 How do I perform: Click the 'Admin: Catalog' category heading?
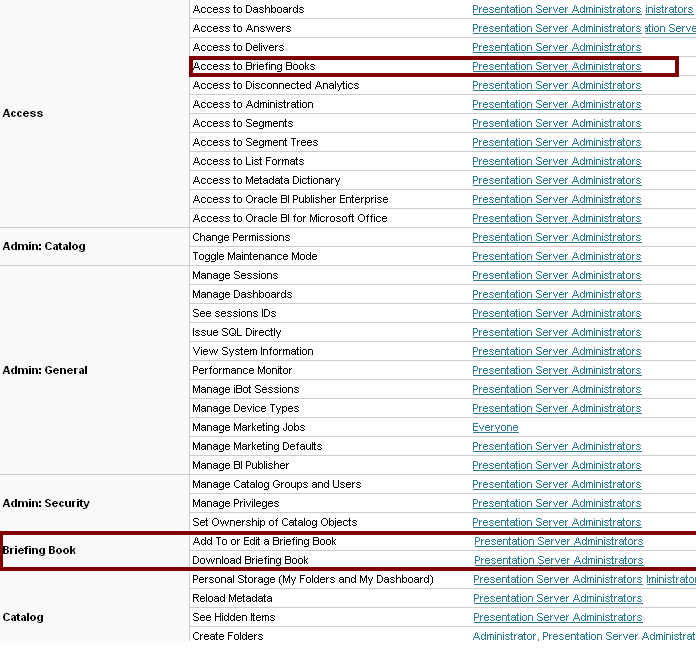(44, 247)
